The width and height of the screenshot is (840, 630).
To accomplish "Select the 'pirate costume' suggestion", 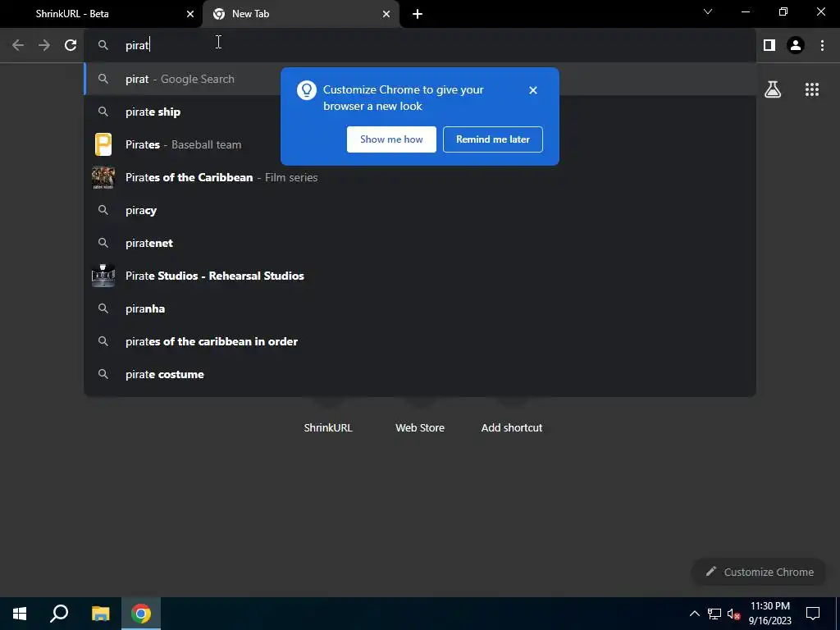I will [x=420, y=374].
